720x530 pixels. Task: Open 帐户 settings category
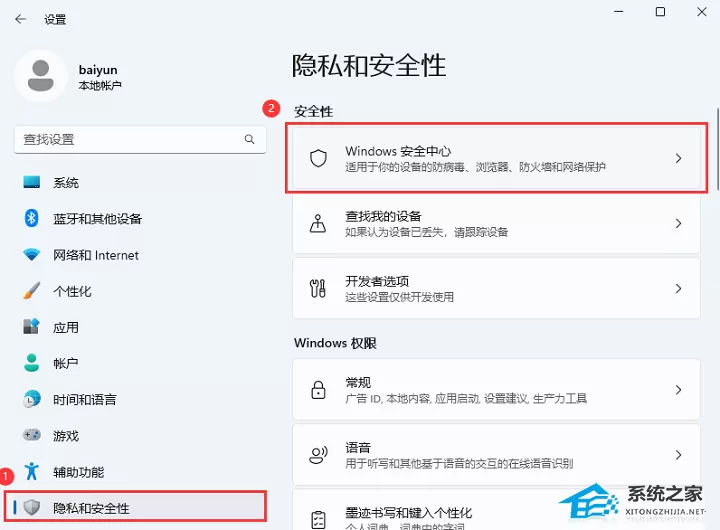[x=140, y=363]
